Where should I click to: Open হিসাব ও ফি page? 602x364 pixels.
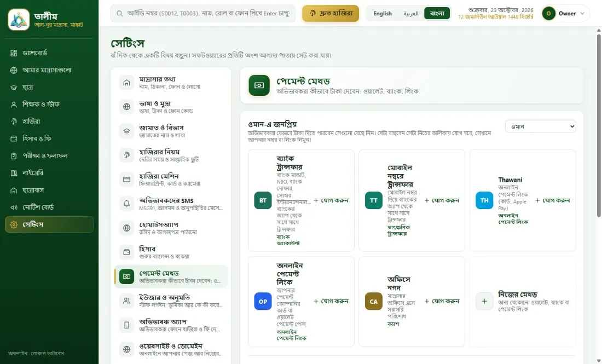click(x=49, y=138)
